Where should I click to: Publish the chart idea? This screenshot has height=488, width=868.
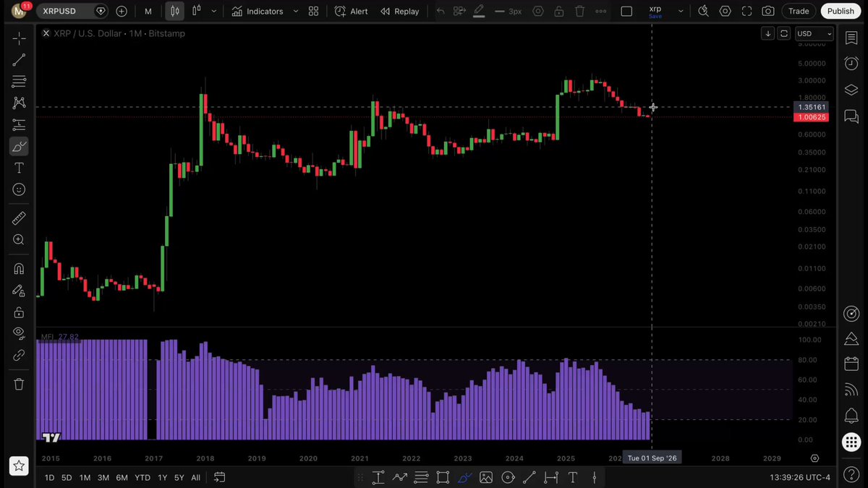(841, 12)
